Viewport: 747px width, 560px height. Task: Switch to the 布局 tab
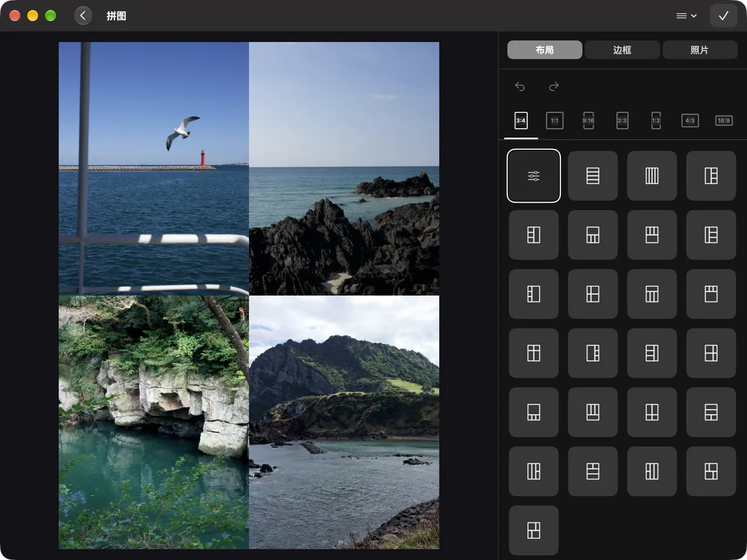pyautogui.click(x=545, y=50)
